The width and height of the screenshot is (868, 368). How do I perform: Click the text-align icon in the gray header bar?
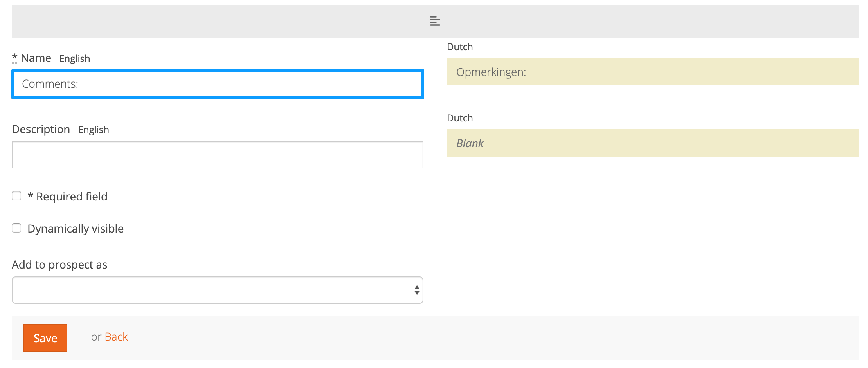coord(435,21)
